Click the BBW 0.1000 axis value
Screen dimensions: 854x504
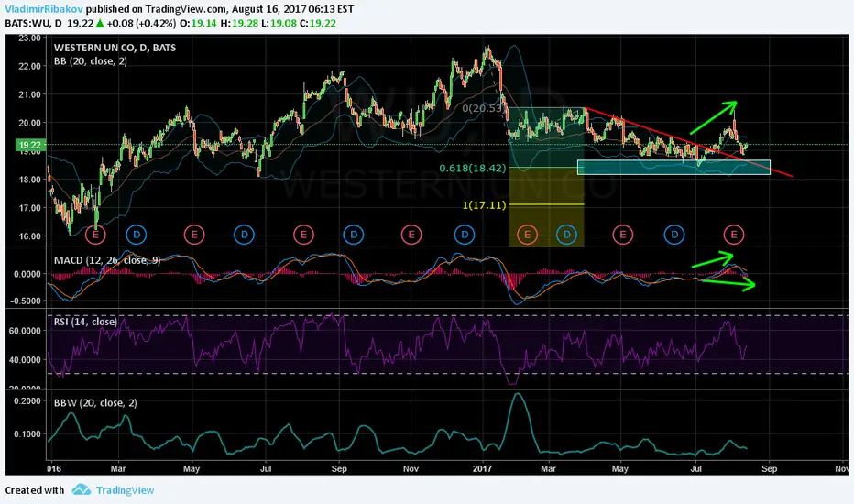27,434
